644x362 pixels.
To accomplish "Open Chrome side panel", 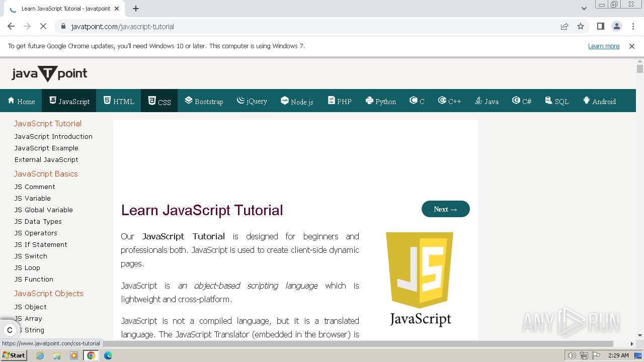I will pyautogui.click(x=601, y=26).
